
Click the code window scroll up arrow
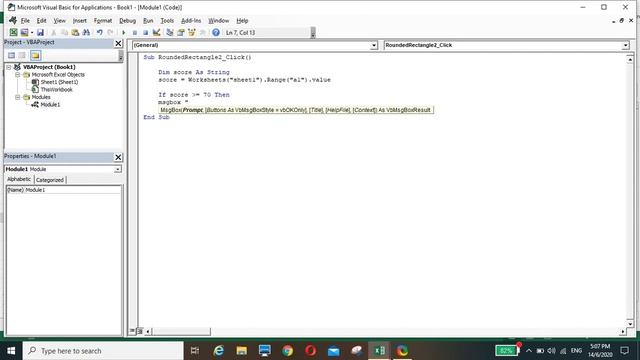click(x=630, y=60)
